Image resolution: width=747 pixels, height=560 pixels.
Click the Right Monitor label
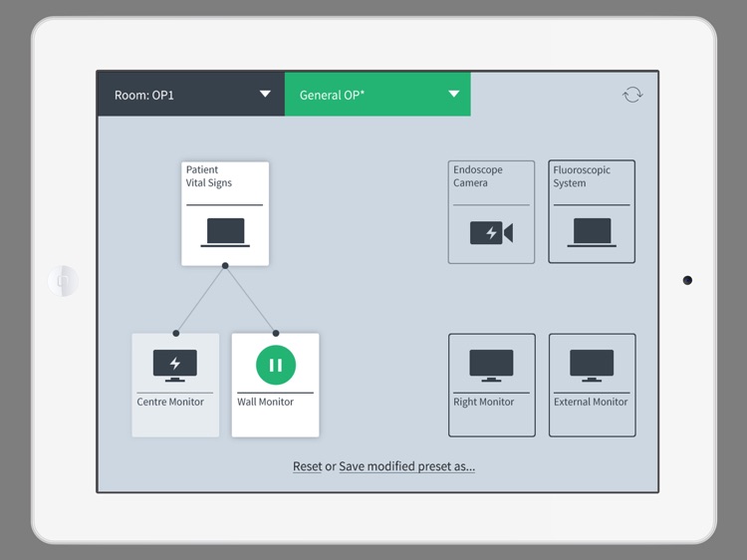point(483,402)
